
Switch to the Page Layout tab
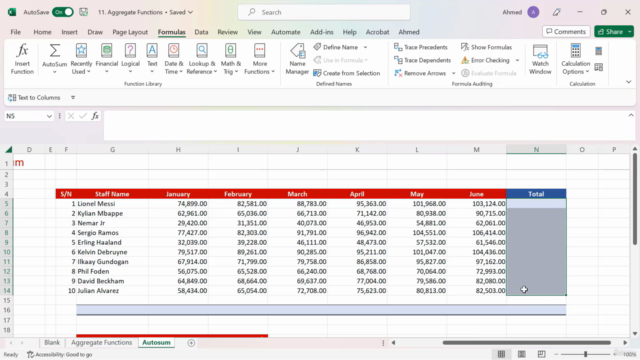click(x=130, y=32)
